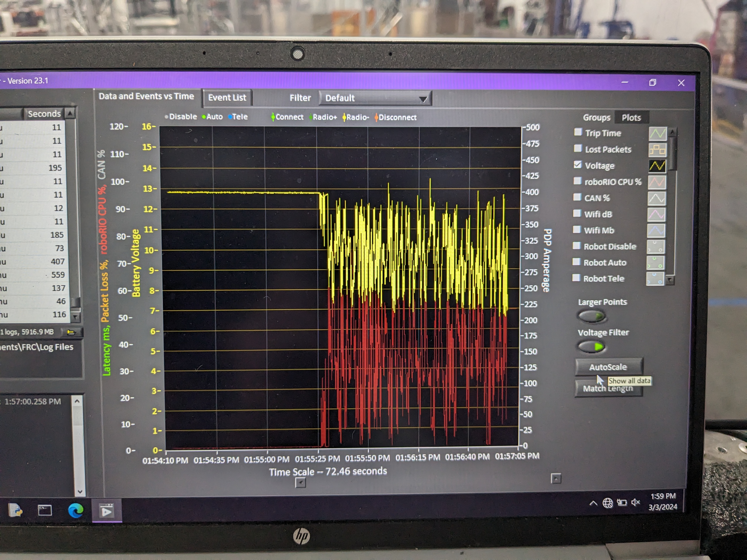Click the roboRIO CPU % plot style icon
The width and height of the screenshot is (747, 560).
(656, 182)
